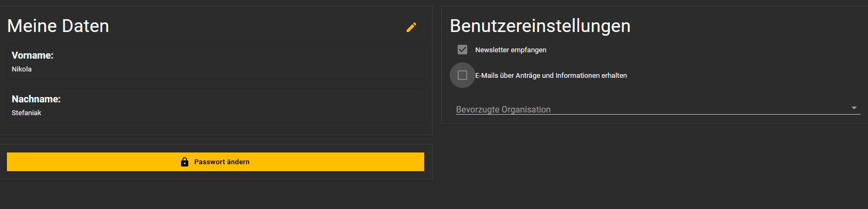
Task: Click the E-Mails über Anträge label text
Action: tap(551, 75)
